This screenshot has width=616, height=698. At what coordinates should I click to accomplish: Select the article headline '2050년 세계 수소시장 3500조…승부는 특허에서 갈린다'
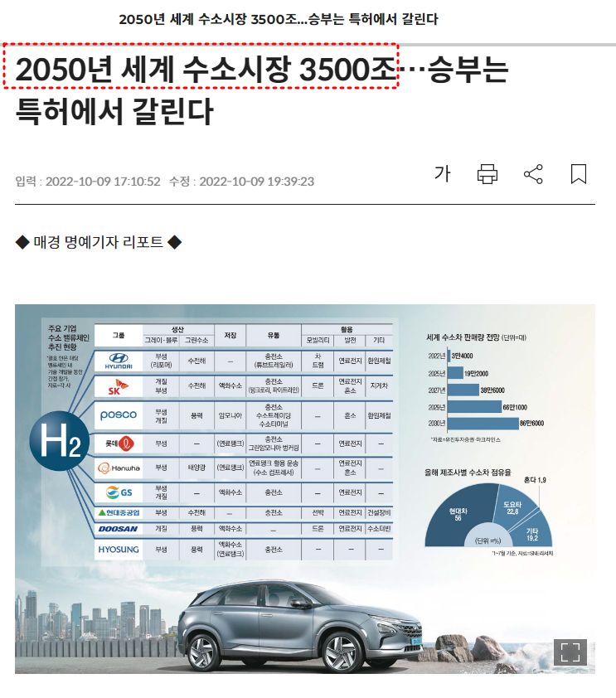[x=262, y=90]
